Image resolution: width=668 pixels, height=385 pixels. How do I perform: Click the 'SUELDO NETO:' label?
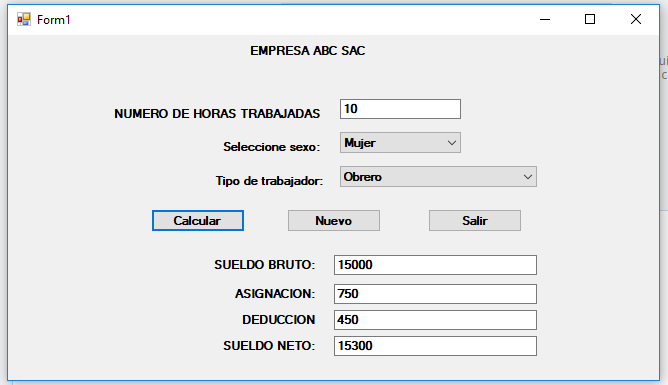(x=269, y=346)
